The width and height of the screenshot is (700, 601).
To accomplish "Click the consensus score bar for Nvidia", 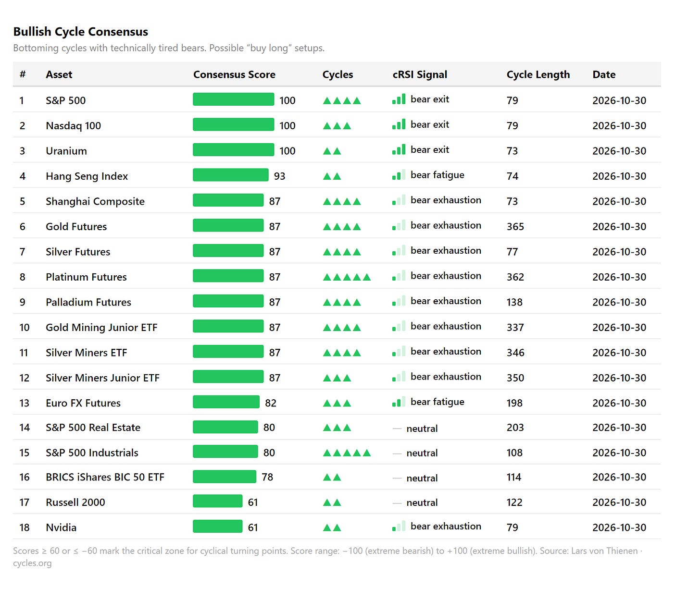I will [x=218, y=527].
